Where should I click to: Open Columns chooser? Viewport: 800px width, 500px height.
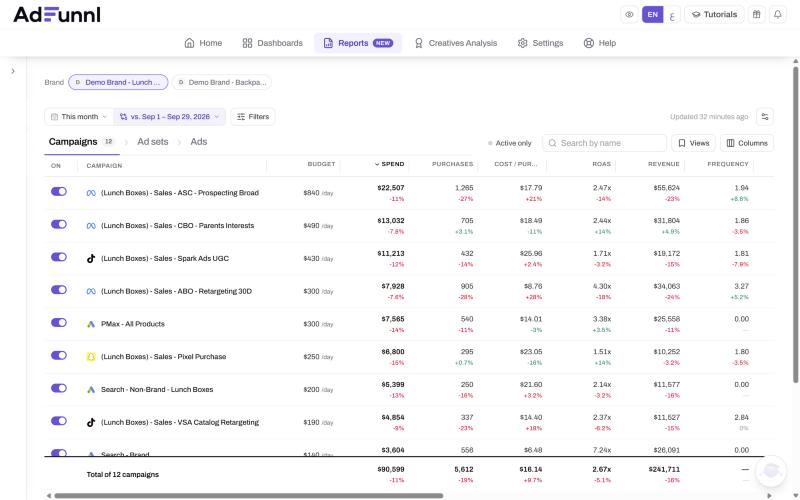pyautogui.click(x=747, y=143)
